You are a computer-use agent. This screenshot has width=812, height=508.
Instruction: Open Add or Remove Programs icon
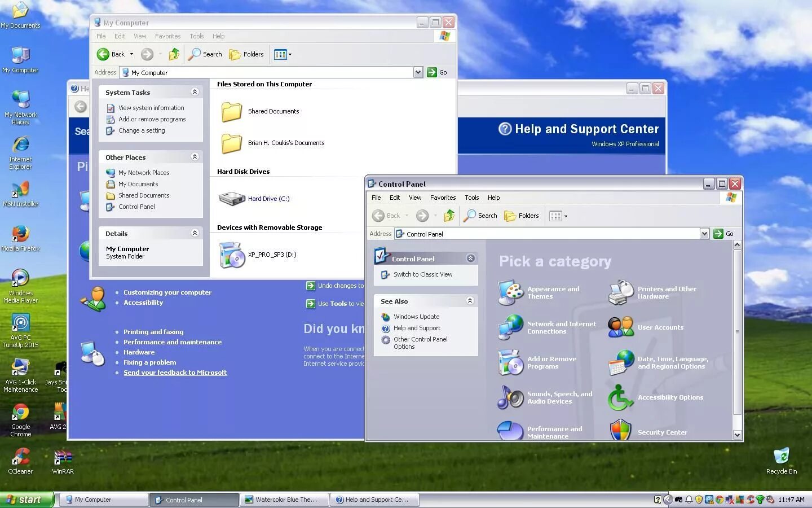click(511, 362)
